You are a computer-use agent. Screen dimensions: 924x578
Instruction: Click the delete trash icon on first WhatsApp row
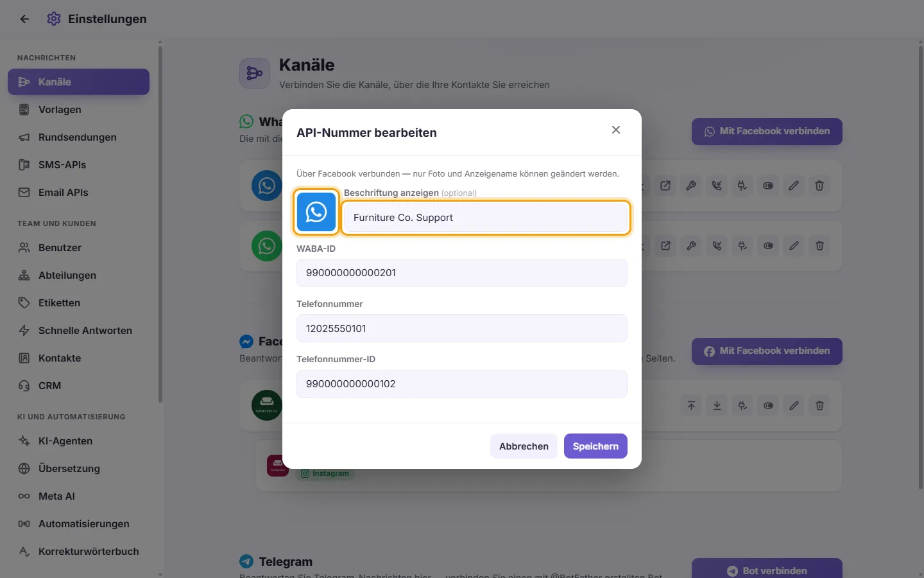(819, 186)
